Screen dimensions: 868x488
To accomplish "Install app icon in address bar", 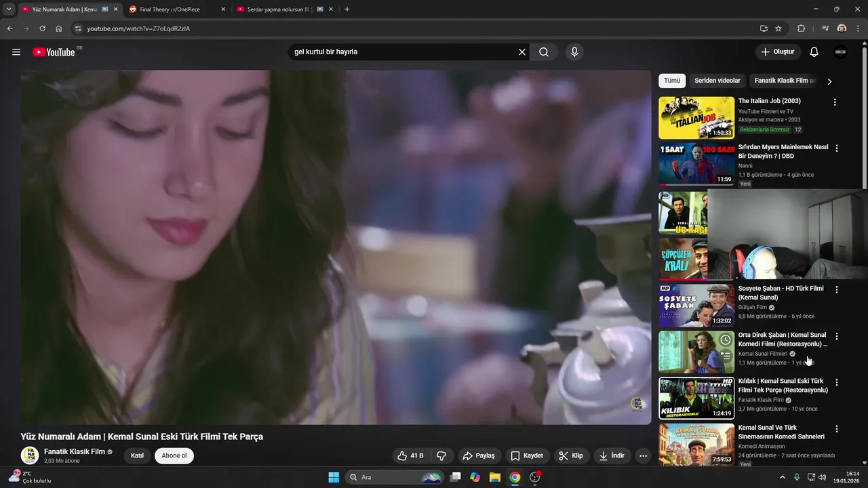I will pos(764,28).
